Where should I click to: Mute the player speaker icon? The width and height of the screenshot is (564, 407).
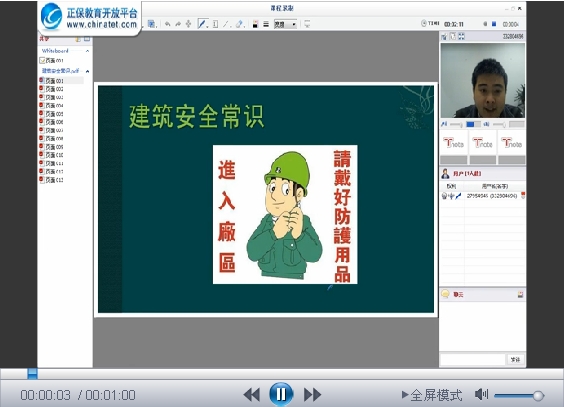pyautogui.click(x=481, y=394)
